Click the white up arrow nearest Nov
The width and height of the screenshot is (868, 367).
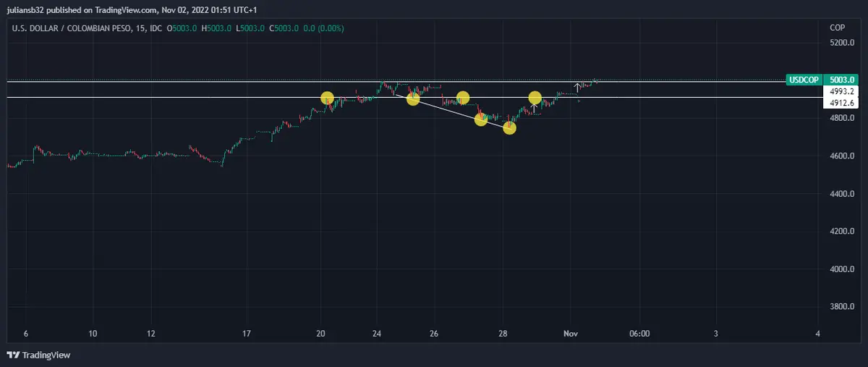(576, 88)
